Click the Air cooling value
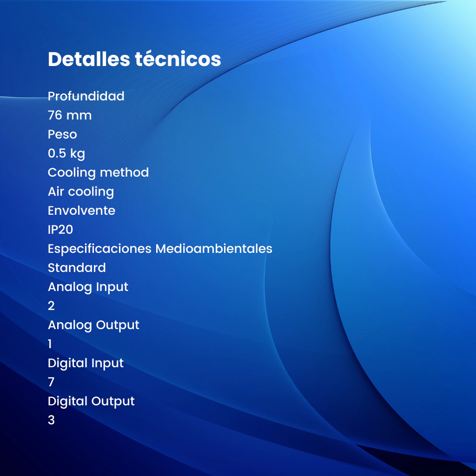 pos(80,192)
